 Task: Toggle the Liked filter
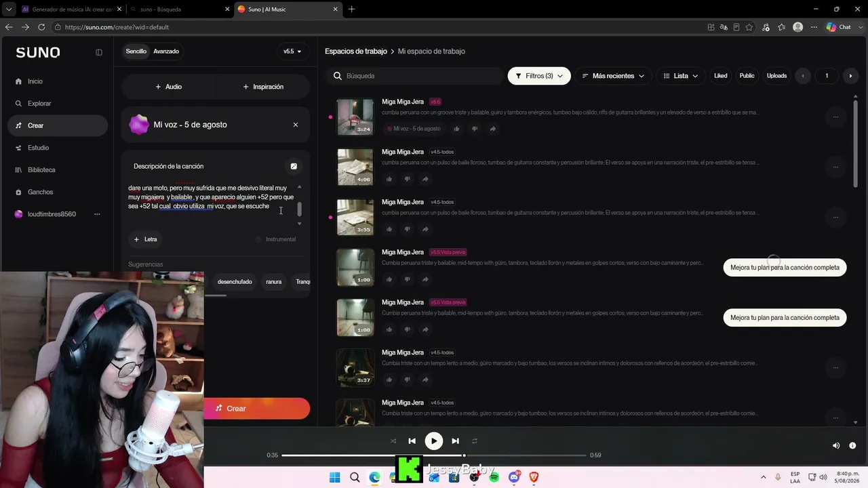721,76
